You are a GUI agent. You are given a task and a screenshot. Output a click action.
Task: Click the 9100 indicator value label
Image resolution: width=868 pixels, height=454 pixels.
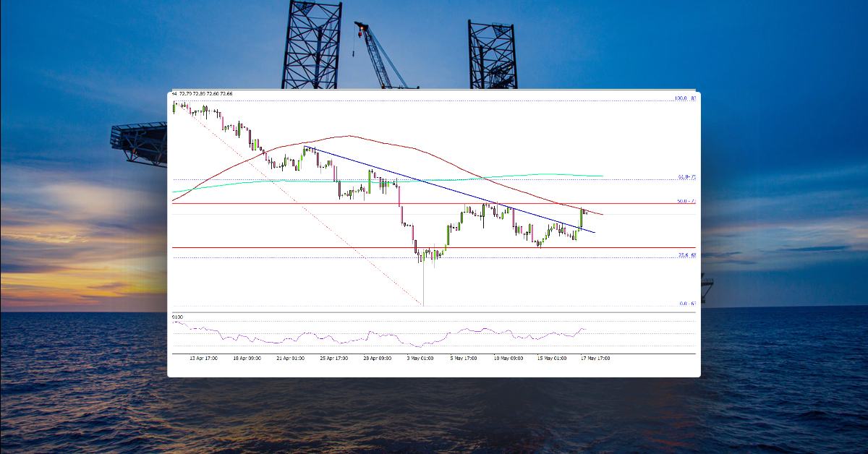point(176,317)
